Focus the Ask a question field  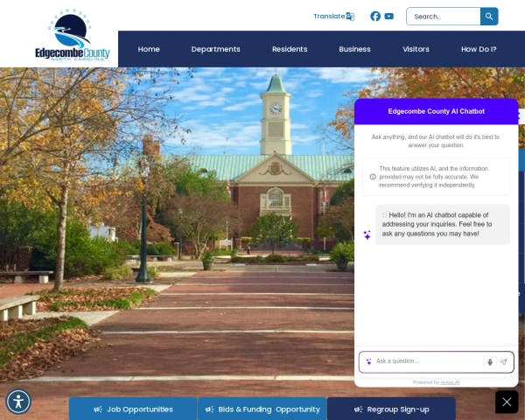427,361
